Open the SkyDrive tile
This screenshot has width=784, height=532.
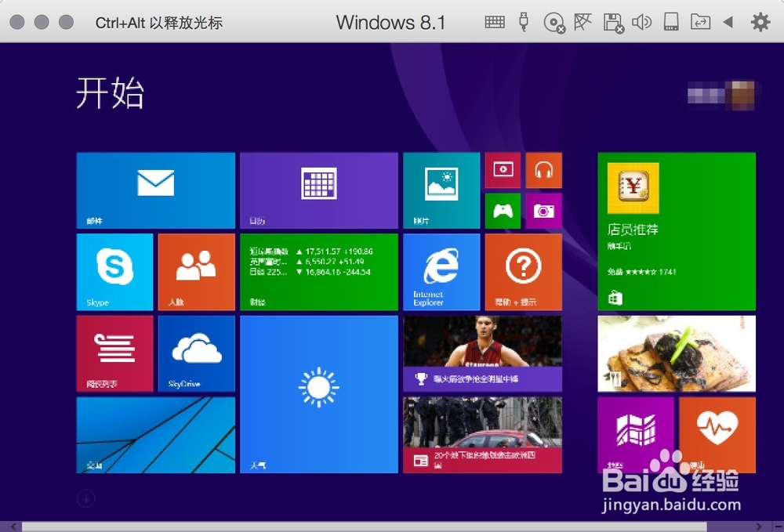tap(196, 353)
